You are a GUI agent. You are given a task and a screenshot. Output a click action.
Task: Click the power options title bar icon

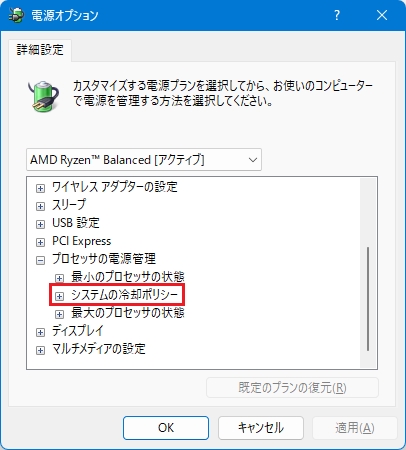click(16, 15)
